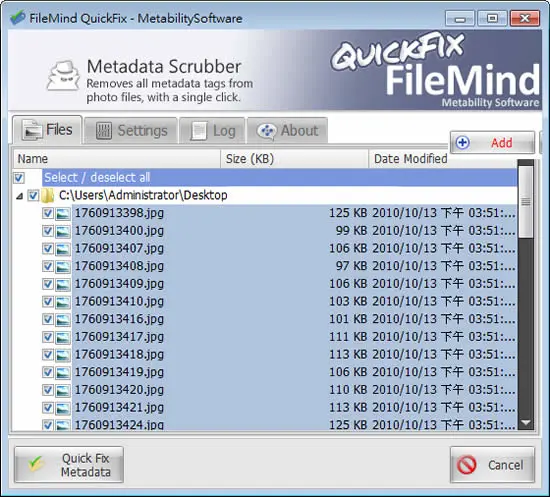Click the Files tab folder icon
550x497 pixels.
coord(32,130)
